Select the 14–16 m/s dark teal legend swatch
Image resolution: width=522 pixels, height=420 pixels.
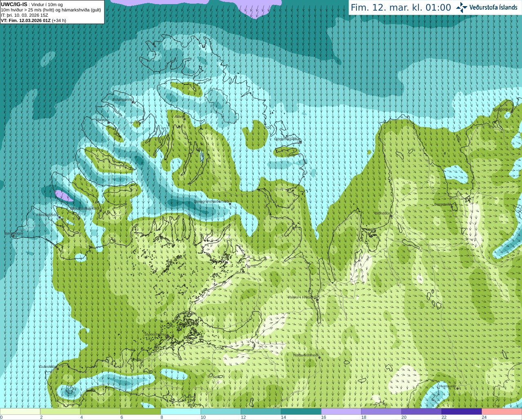tap(301, 411)
